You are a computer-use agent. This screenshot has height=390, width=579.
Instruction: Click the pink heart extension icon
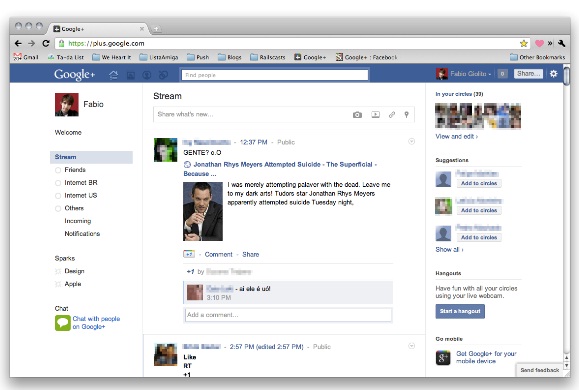539,44
